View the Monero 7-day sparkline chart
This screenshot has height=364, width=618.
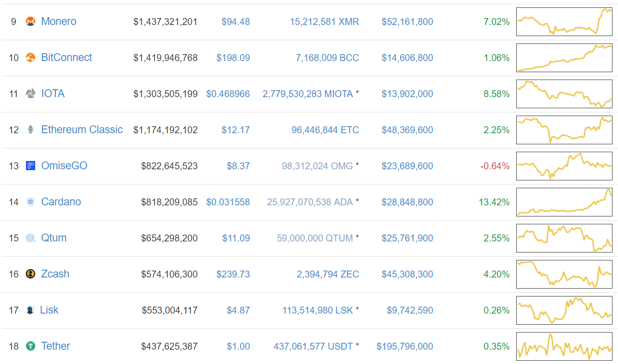click(564, 22)
